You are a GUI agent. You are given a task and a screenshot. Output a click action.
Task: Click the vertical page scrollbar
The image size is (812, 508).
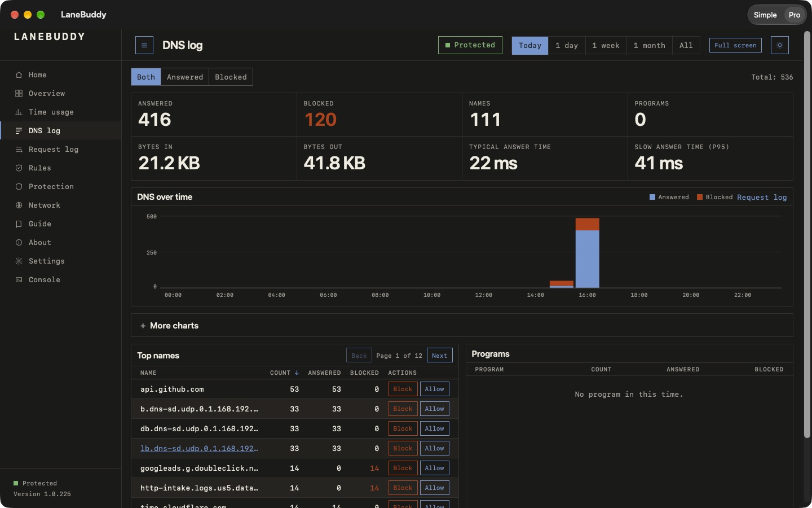tap(807, 234)
